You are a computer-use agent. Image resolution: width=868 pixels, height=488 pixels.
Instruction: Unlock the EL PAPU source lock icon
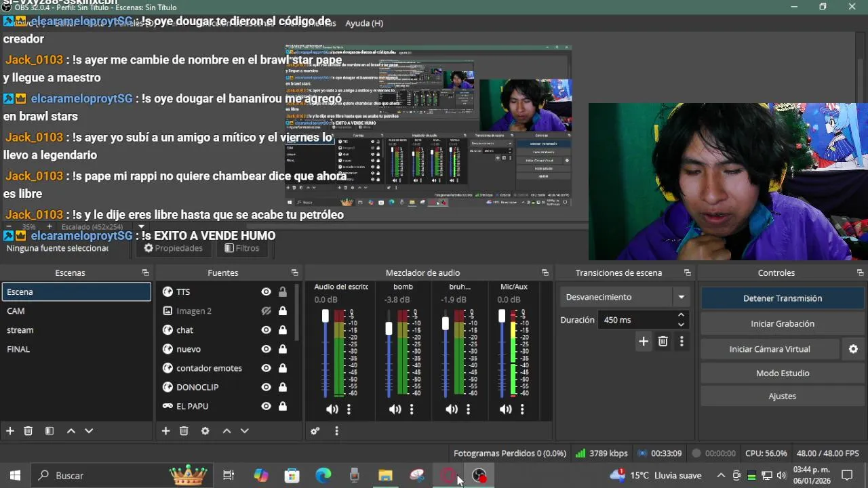point(282,406)
